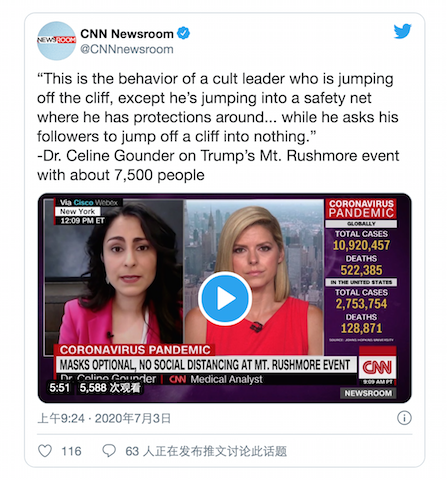
Task: Click the 116 likes count
Action: click(x=71, y=451)
